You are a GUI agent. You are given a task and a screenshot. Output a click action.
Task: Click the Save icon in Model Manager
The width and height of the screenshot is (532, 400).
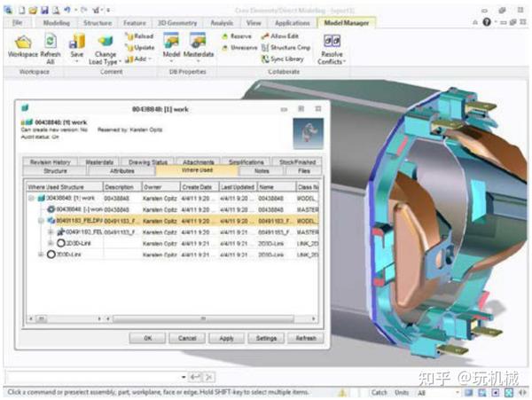[x=77, y=42]
